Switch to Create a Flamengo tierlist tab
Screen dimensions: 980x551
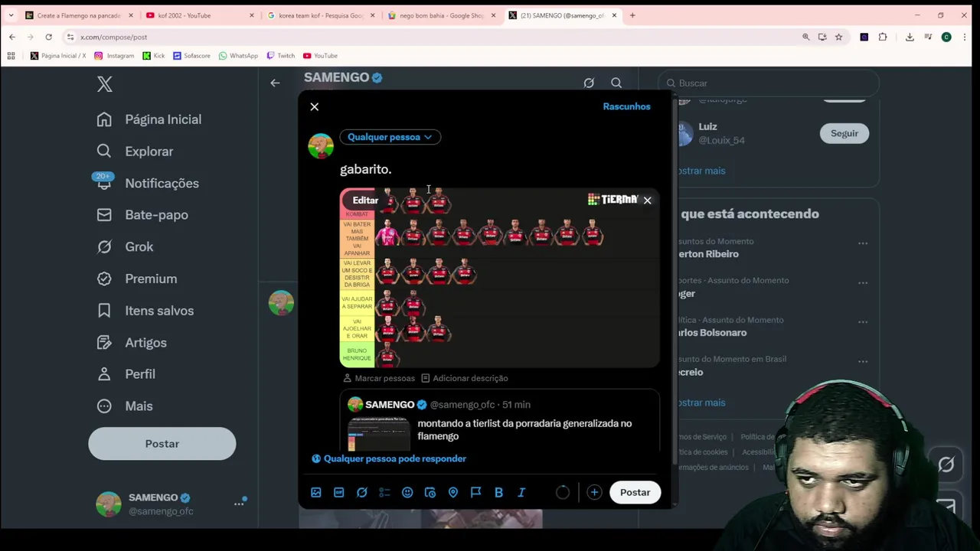(80, 15)
